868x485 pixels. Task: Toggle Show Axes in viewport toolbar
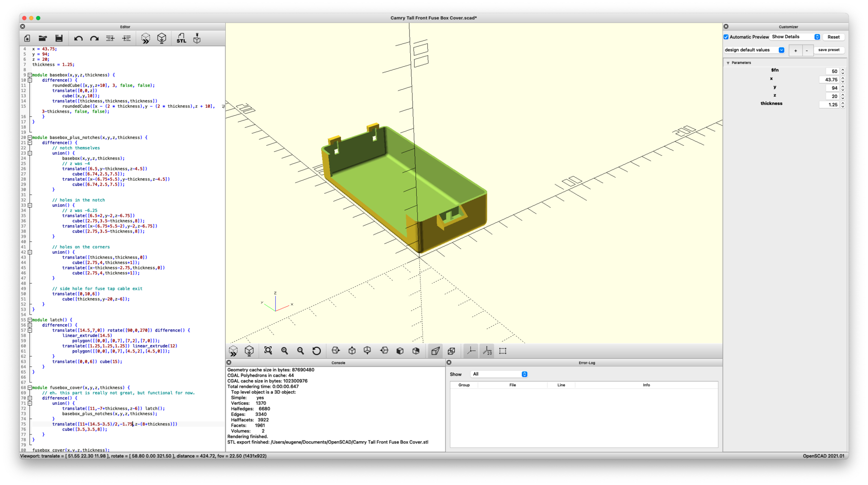coord(471,351)
